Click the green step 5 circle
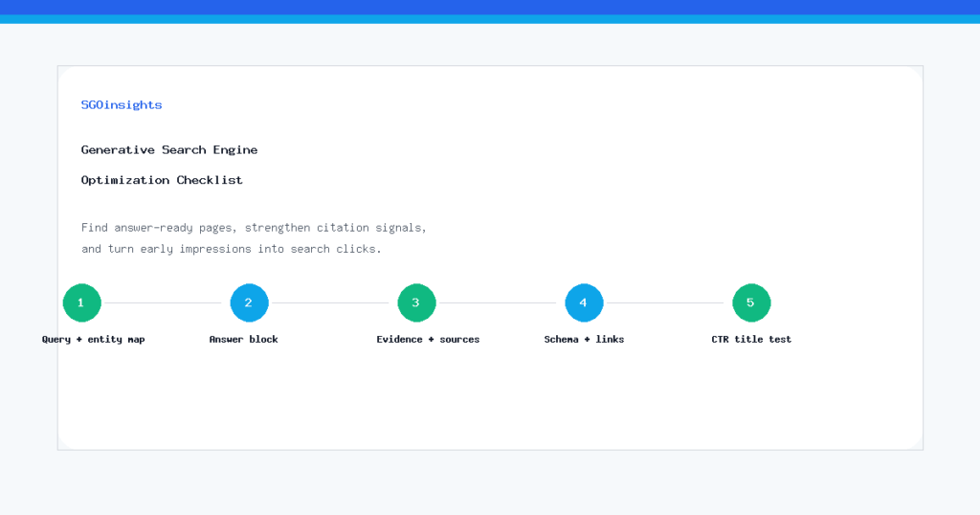The image size is (980, 515). click(752, 302)
